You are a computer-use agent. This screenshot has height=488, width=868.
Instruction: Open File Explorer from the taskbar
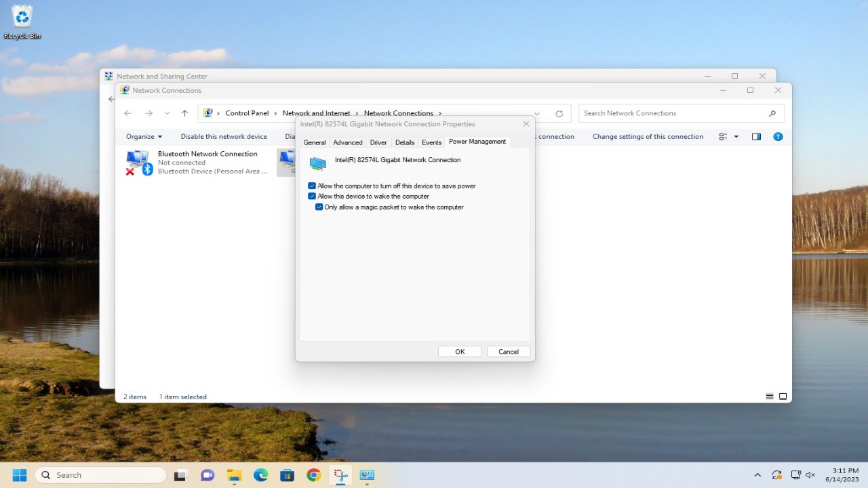[x=234, y=475]
